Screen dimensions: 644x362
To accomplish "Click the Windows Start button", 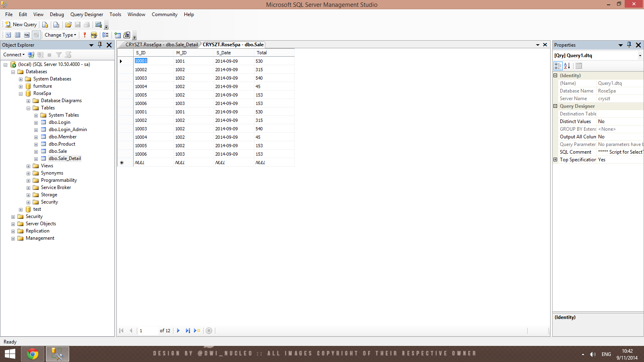I will [x=10, y=354].
